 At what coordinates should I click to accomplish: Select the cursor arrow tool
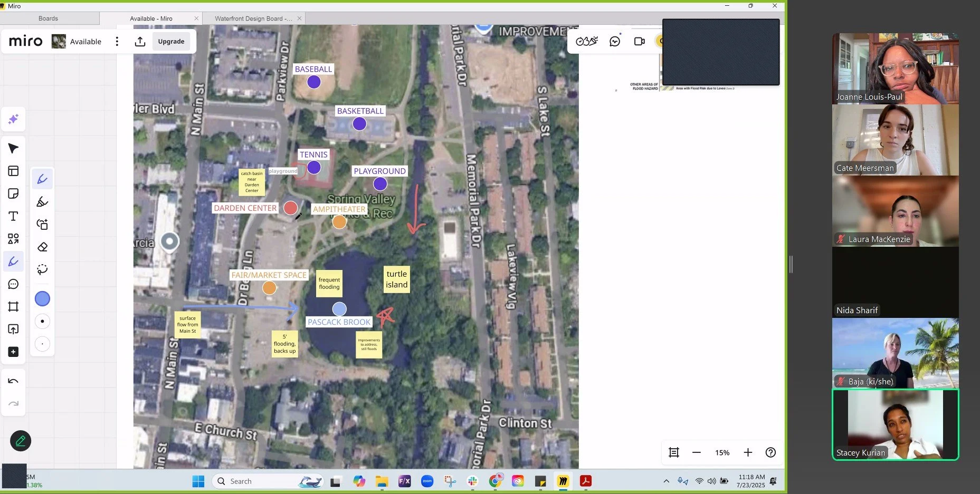point(13,148)
